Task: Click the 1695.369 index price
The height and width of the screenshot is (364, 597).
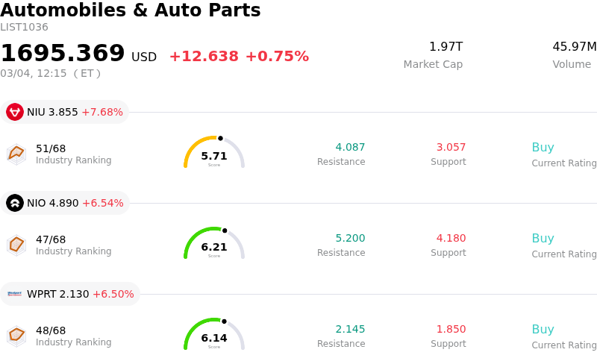Action: point(63,54)
